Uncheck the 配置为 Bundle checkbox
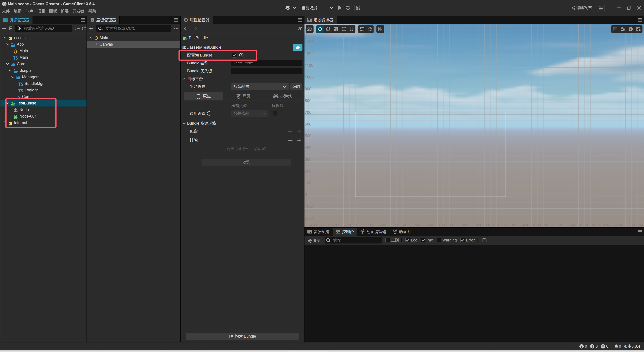The image size is (644, 352). click(234, 55)
